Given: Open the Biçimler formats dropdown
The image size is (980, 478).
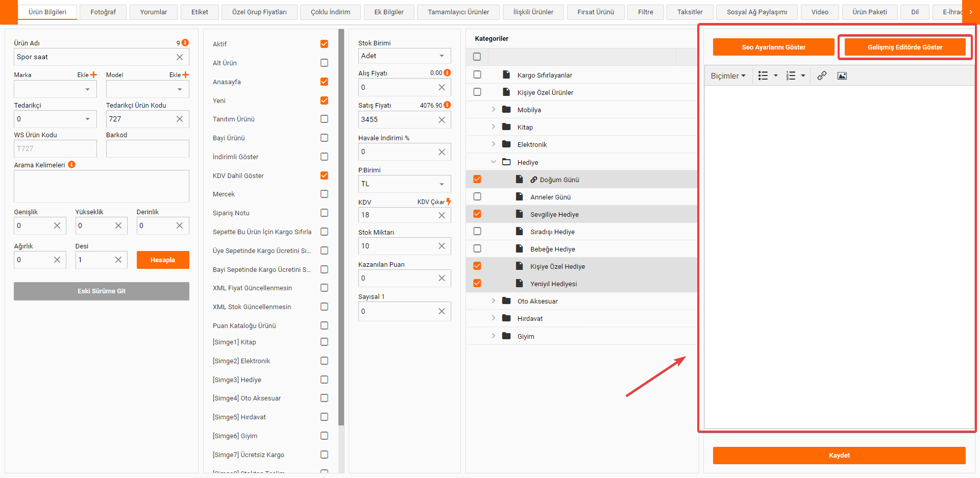Looking at the screenshot, I should 728,76.
